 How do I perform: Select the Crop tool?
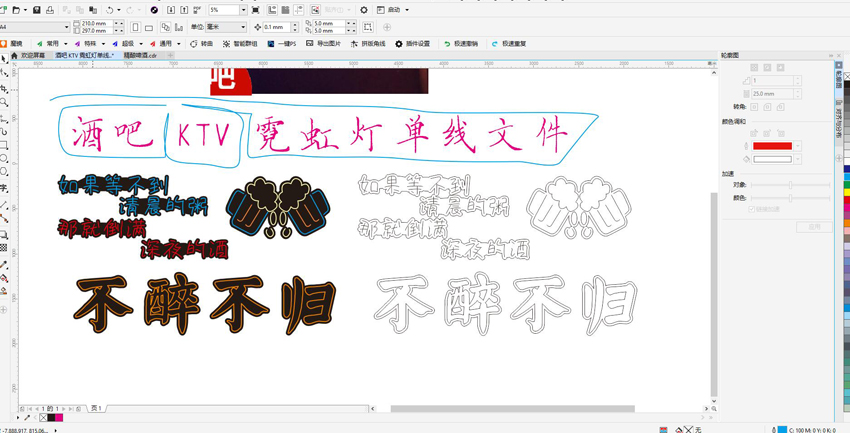coord(4,88)
